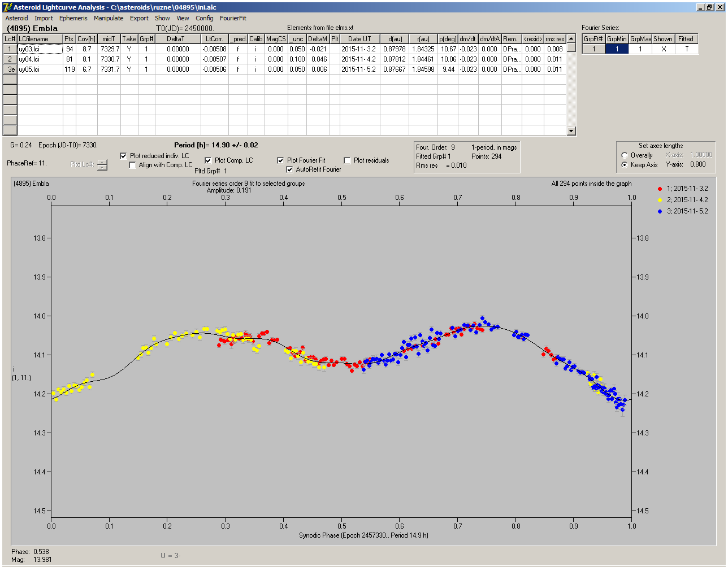Viewport: 728px width, 567px height.
Task: Click the Shown cell marked X
Action: tap(663, 49)
